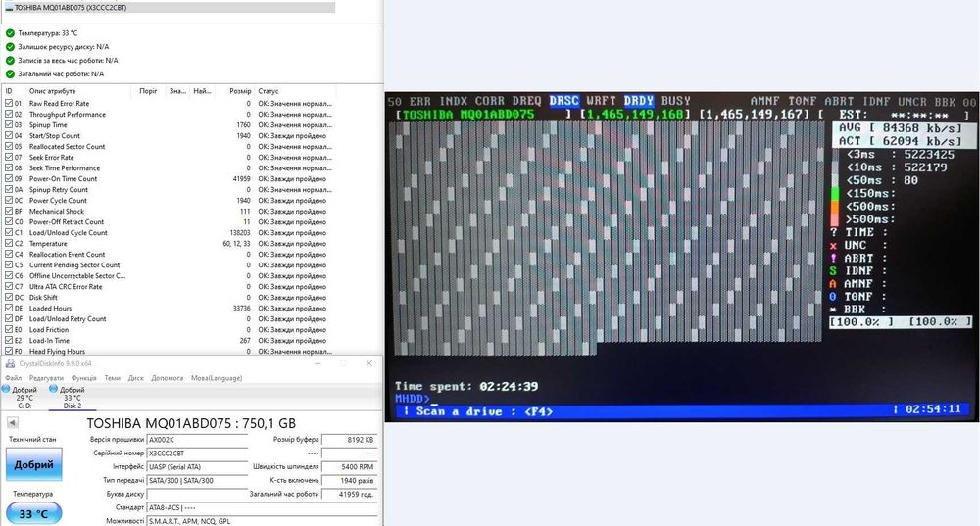Open the Мова(Language) menu
This screenshot has height=526, width=980.
(x=217, y=378)
